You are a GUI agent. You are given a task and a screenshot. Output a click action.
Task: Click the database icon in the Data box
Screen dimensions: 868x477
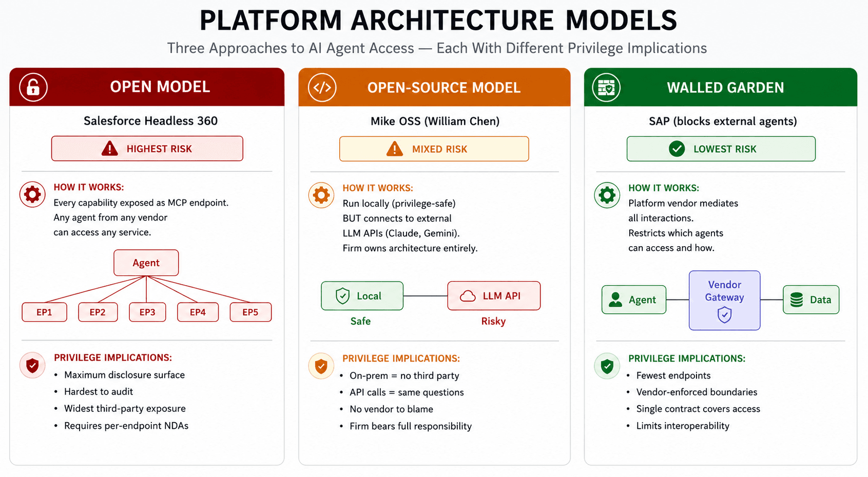[797, 300]
